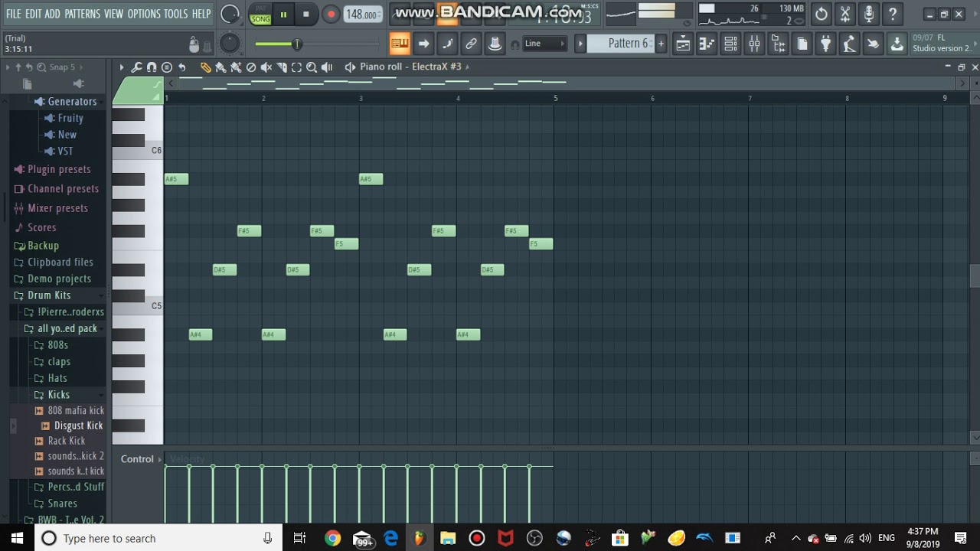Viewport: 980px width, 551px height.
Task: Open the EDIT menu
Action: [33, 14]
